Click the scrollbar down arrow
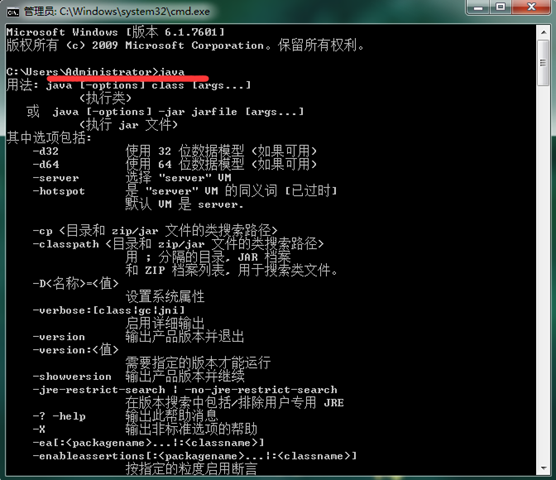 click(543, 468)
